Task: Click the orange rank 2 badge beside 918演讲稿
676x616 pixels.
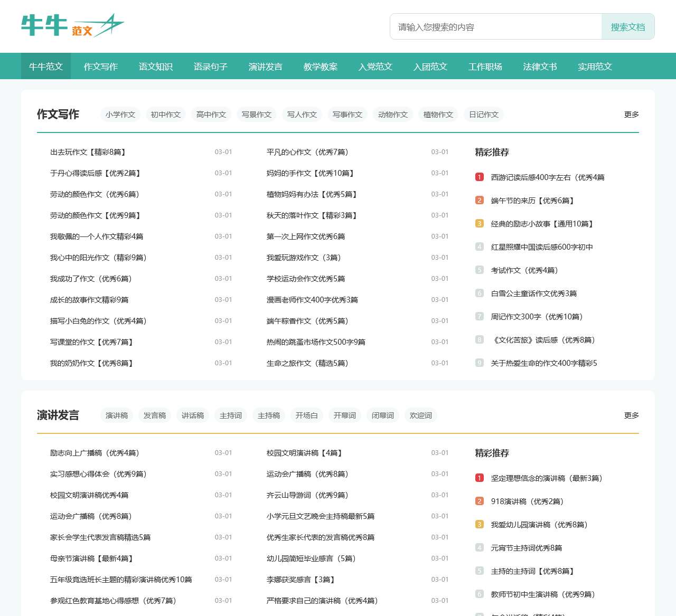Action: 480,501
